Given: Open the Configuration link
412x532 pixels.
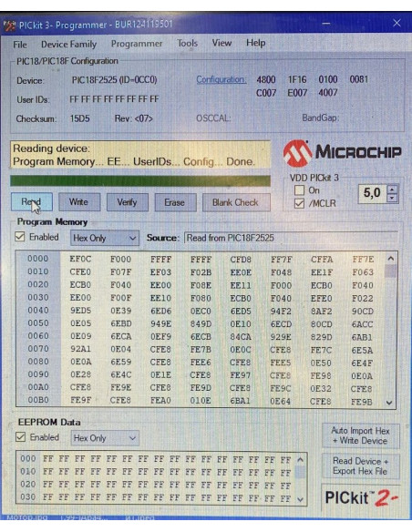Looking at the screenshot, I should pos(221,80).
